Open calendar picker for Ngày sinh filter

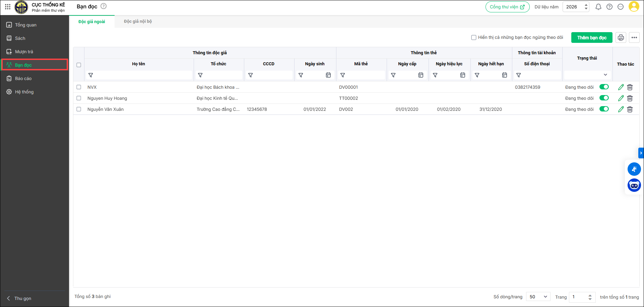click(328, 75)
